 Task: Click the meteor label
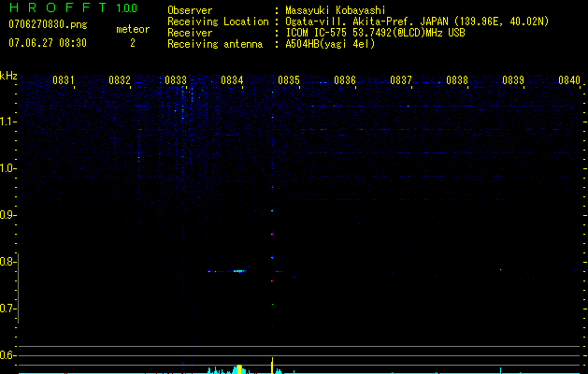[x=133, y=29]
